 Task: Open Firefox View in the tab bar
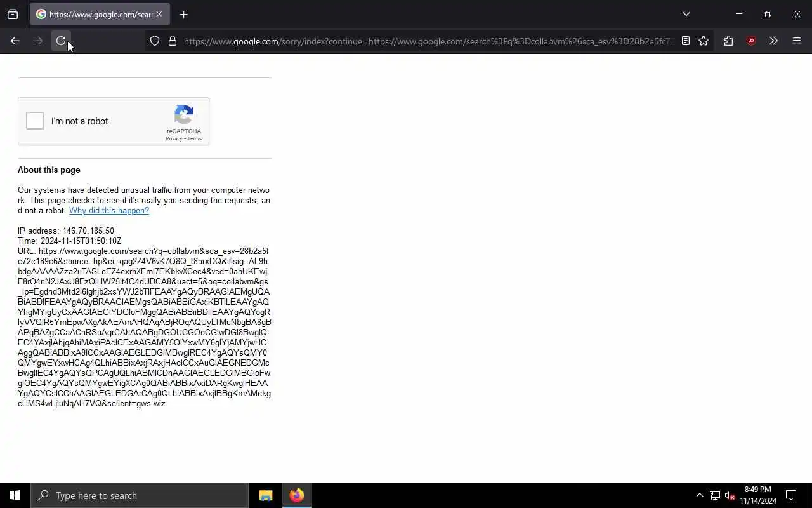coord(13,14)
